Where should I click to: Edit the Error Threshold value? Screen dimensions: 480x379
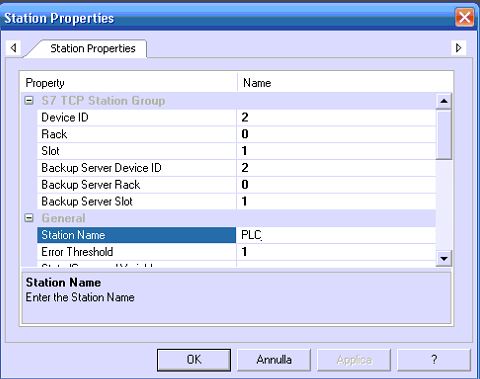tap(336, 252)
